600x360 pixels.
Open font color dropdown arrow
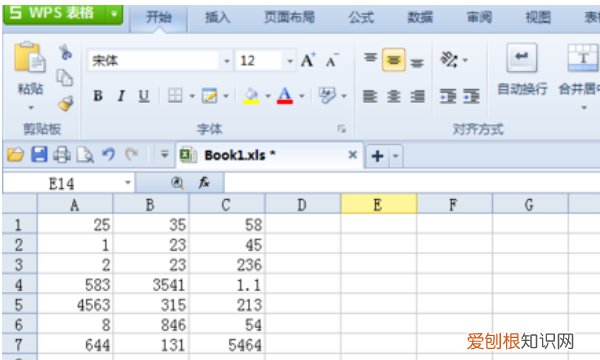click(302, 96)
